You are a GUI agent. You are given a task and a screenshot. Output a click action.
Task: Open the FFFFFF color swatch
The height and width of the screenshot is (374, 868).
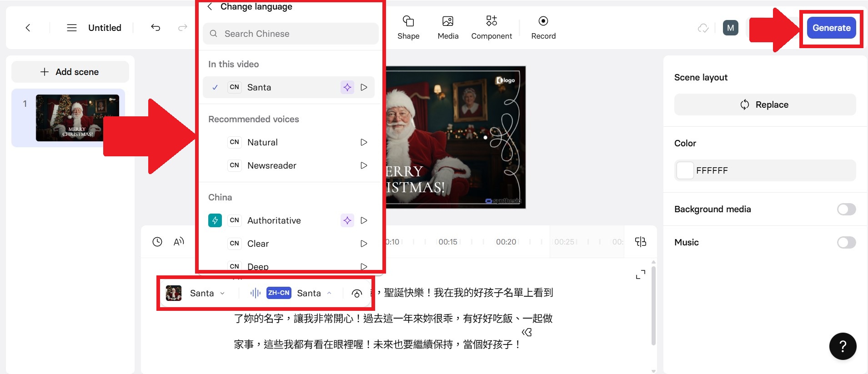[x=685, y=170]
